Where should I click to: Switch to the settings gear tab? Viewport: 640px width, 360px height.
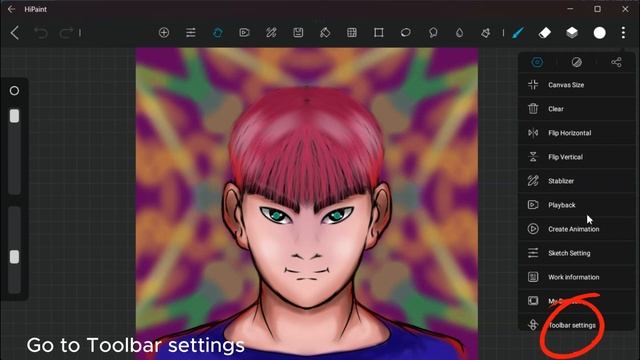click(x=537, y=62)
